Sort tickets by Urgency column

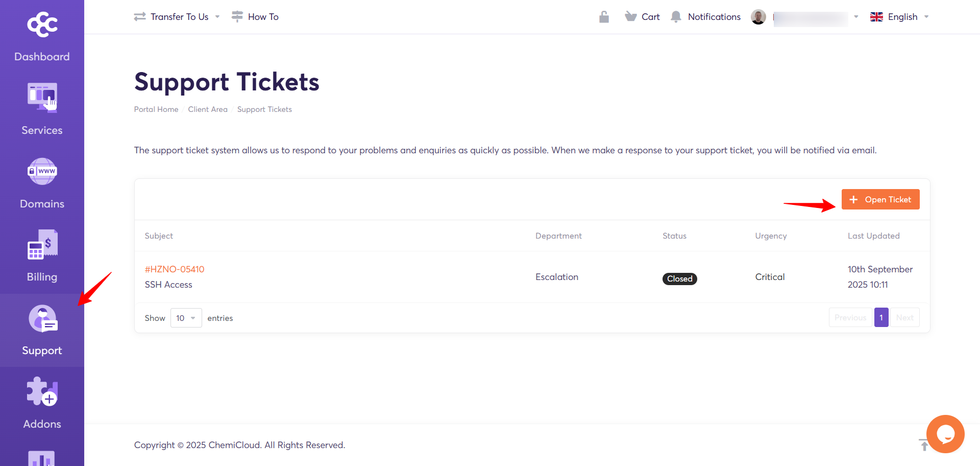click(771, 236)
